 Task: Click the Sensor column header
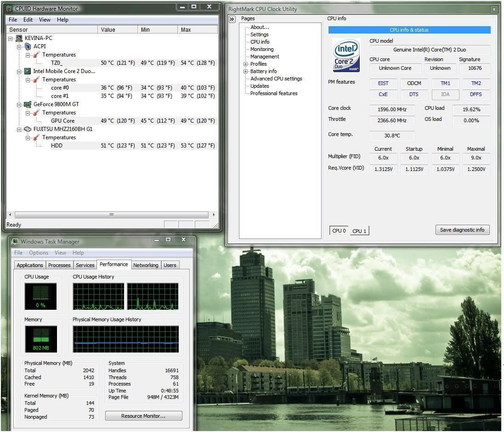click(52, 29)
